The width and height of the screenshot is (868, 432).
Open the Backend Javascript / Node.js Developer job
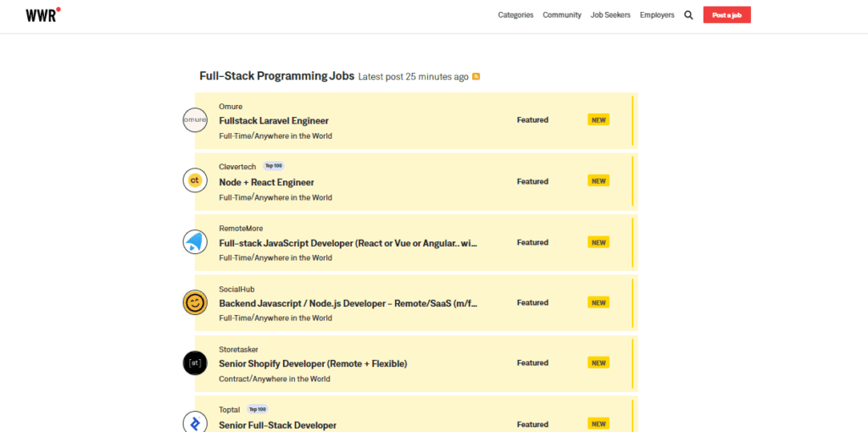click(x=348, y=303)
